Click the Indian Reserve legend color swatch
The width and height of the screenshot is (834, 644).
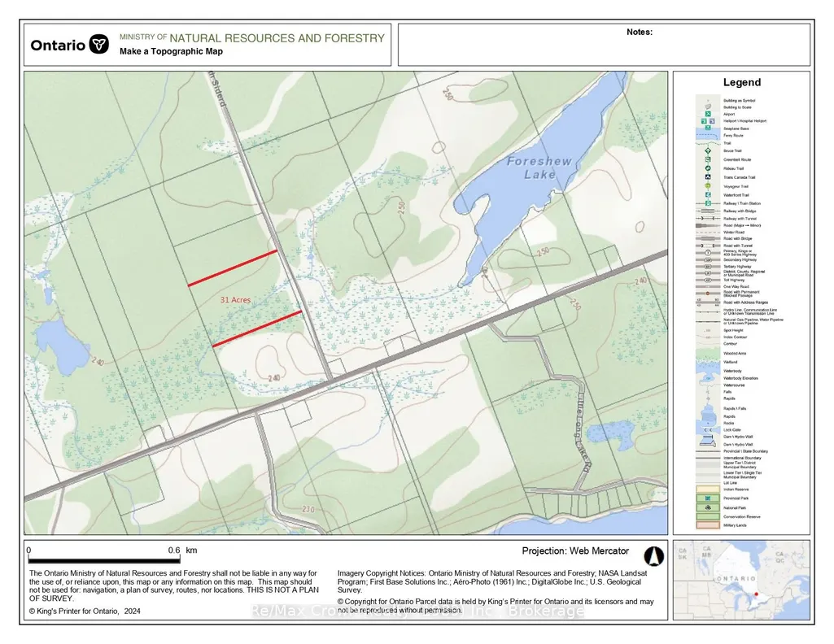(708, 490)
